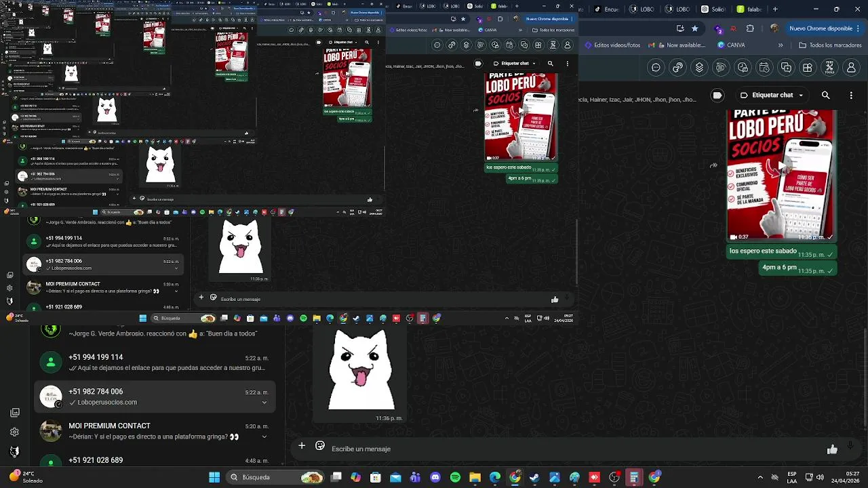
Task: Open the CANVA bookmark
Action: coord(731,45)
